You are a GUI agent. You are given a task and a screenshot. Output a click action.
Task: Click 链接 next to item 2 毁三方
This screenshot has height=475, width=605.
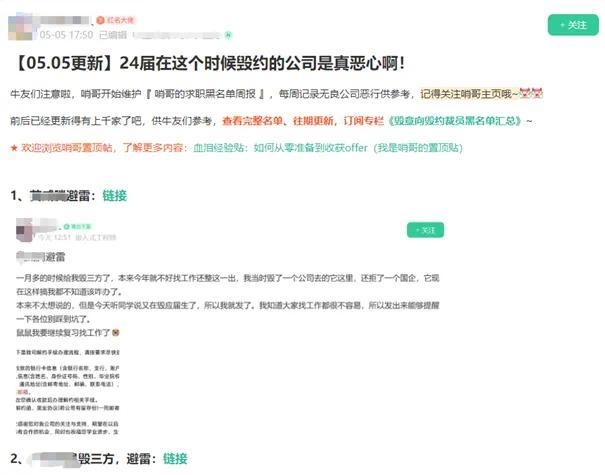pyautogui.click(x=174, y=458)
